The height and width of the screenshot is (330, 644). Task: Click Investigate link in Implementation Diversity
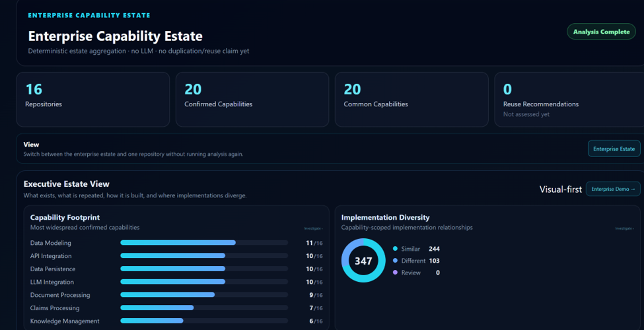click(624, 228)
